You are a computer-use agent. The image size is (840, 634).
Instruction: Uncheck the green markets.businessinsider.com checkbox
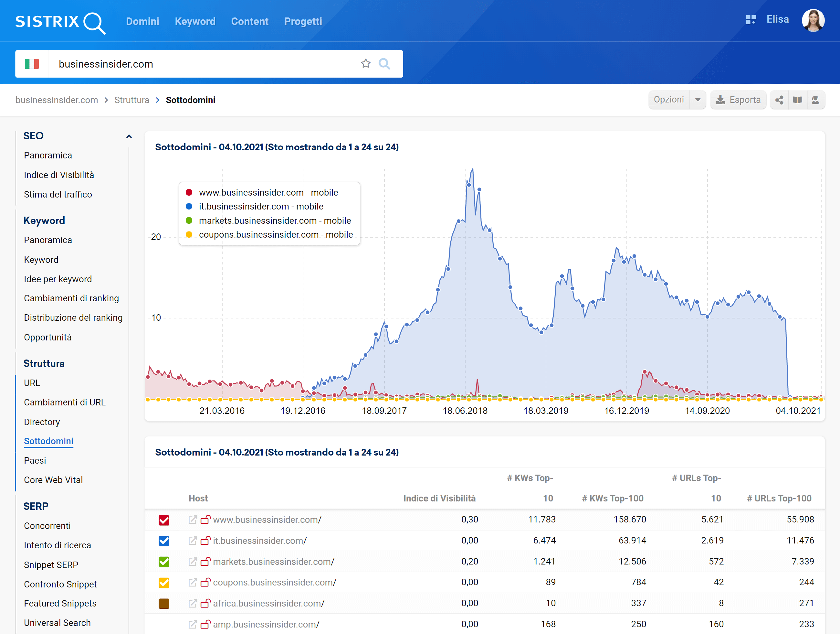164,562
